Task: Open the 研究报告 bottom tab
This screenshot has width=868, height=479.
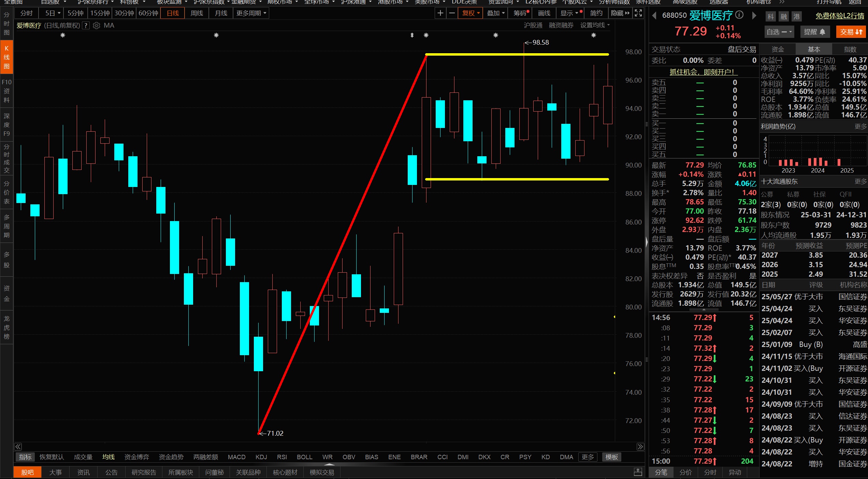Action: click(144, 472)
